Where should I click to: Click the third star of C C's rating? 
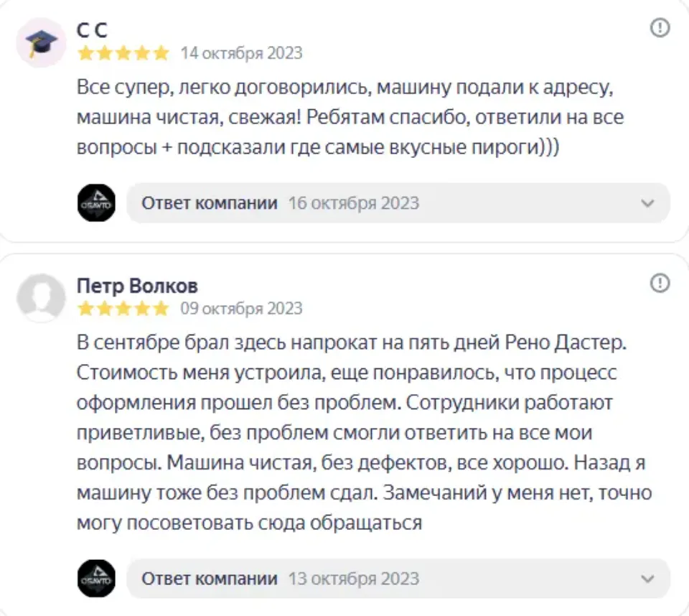pyautogui.click(x=123, y=52)
